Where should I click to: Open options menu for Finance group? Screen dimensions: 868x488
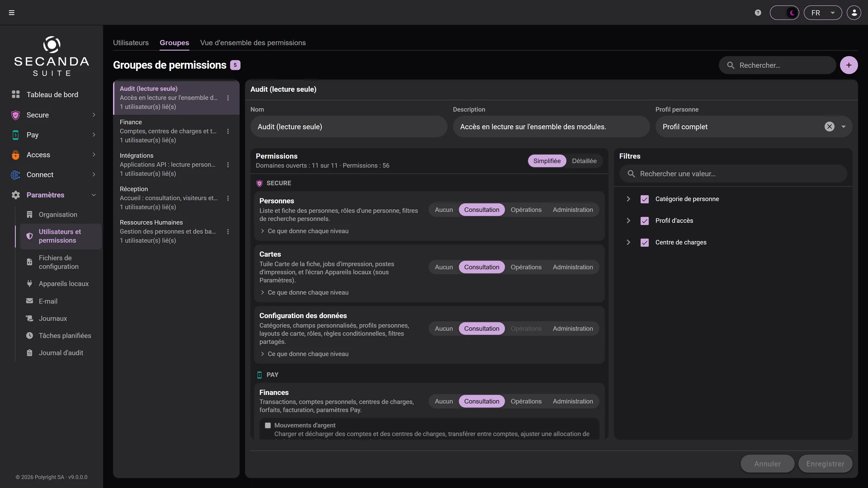pos(228,131)
